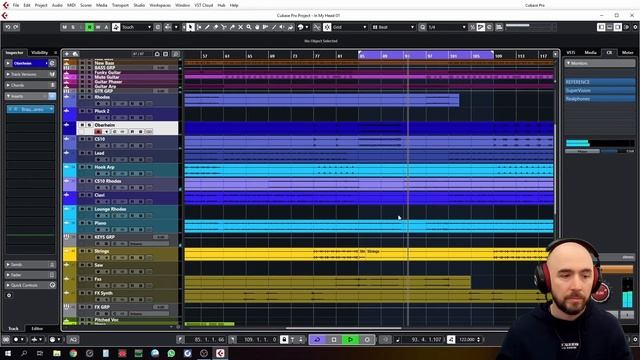This screenshot has width=640, height=360.
Task: Open the MIDI menu
Action: coord(71,5)
